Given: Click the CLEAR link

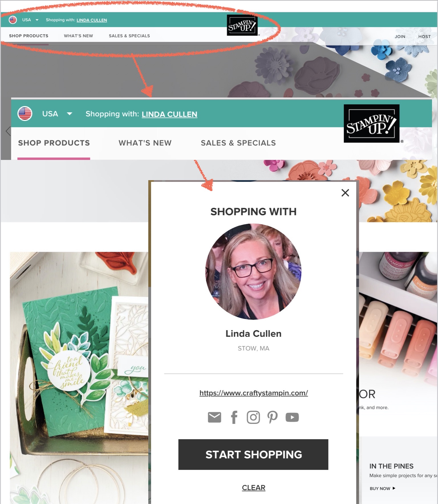Looking at the screenshot, I should [254, 488].
